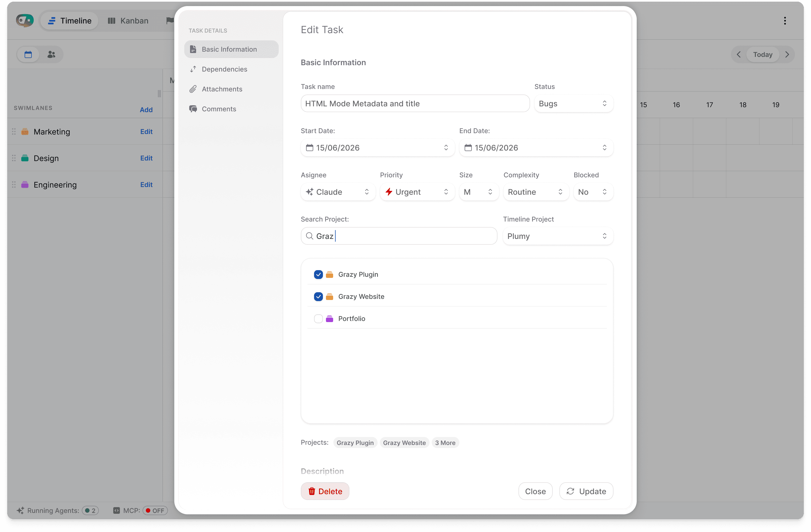
Task: Switch to the Timeline tab
Action: 70,21
